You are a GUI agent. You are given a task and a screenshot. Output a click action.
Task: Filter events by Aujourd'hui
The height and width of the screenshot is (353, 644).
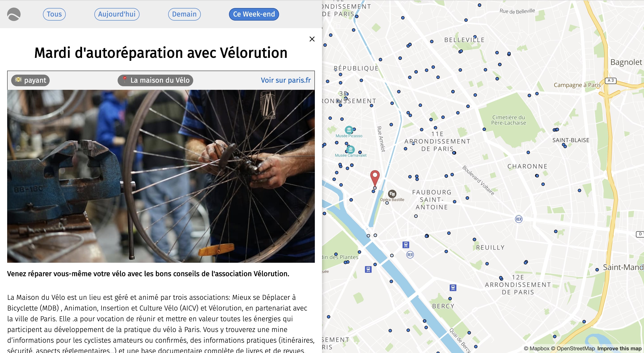(x=117, y=14)
